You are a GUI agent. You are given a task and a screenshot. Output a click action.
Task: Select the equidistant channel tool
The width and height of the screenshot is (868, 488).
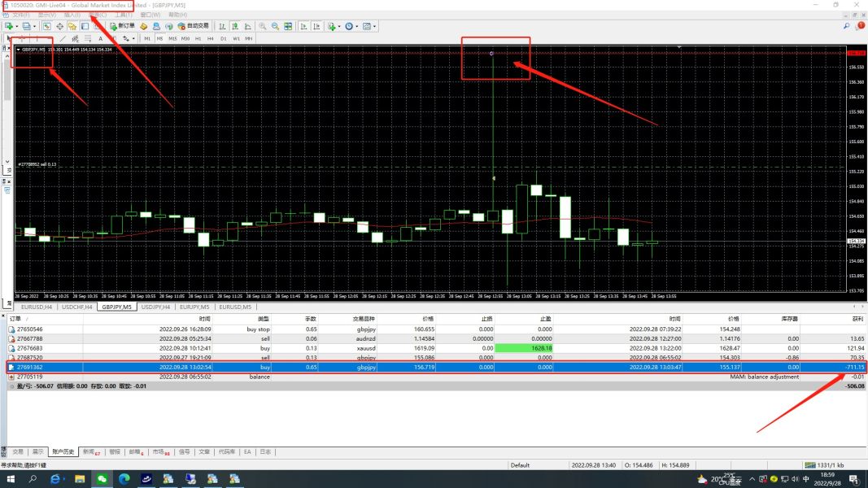click(x=76, y=38)
